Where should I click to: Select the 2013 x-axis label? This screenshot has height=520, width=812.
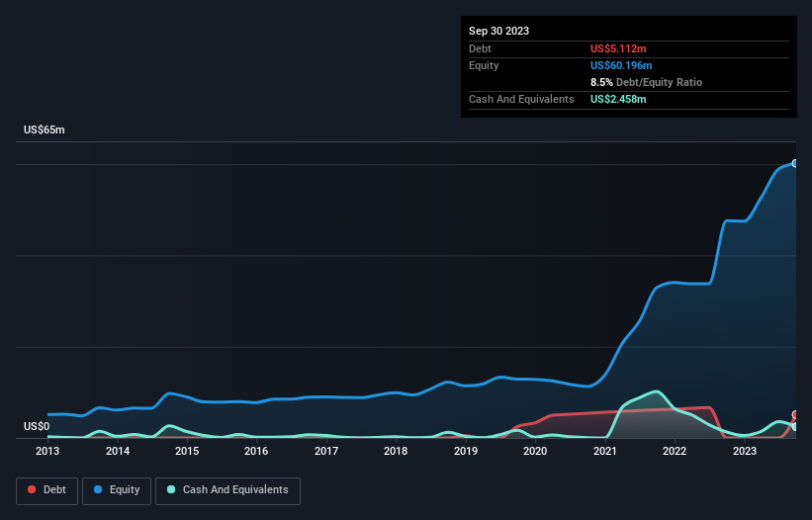click(47, 451)
